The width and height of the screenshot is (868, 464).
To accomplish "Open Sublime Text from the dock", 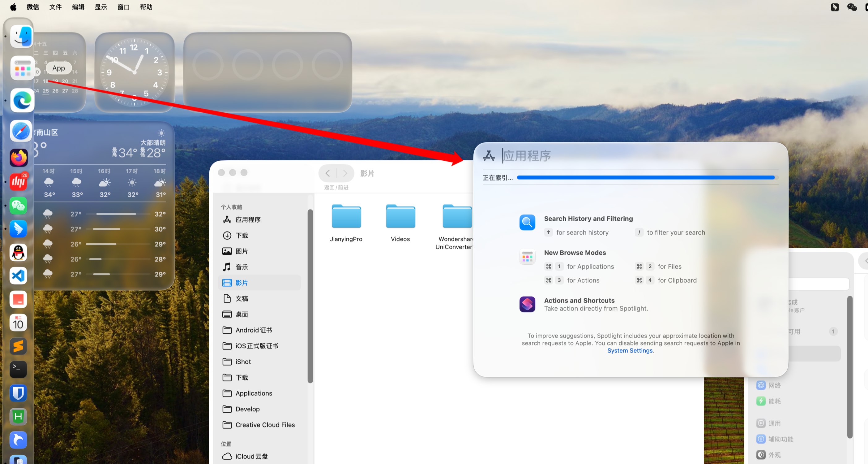I will 18,346.
